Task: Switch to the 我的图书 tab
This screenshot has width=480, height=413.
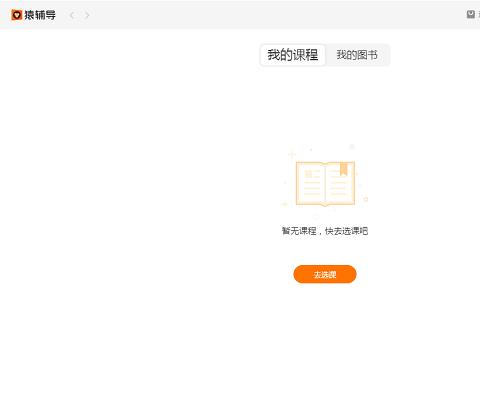Action: pos(357,55)
